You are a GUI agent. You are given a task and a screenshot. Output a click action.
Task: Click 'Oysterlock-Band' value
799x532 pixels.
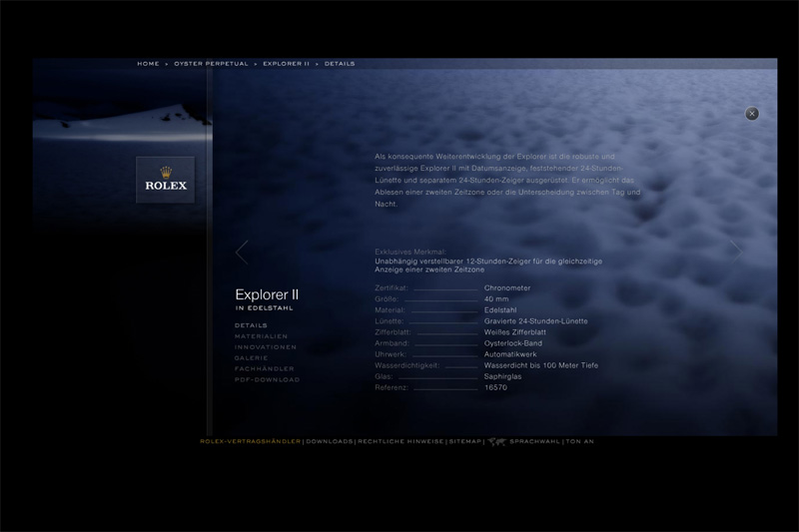pyautogui.click(x=513, y=343)
